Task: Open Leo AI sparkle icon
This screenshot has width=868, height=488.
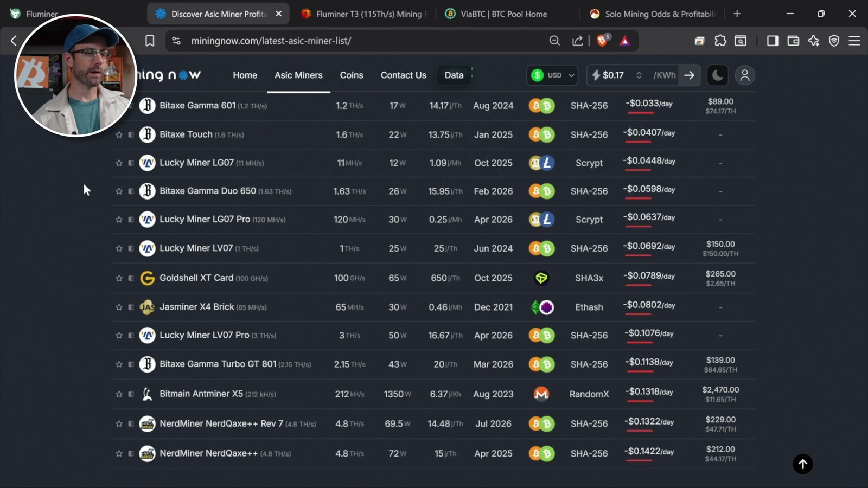Action: pyautogui.click(x=814, y=41)
